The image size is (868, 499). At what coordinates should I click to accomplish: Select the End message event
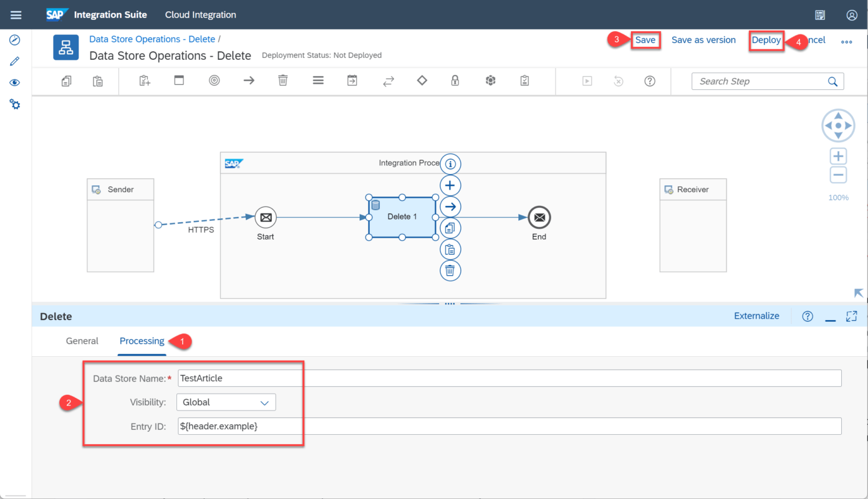pos(539,217)
